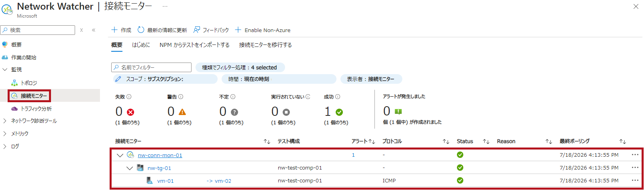
Task: Sort by Reason column
Action: point(549,141)
